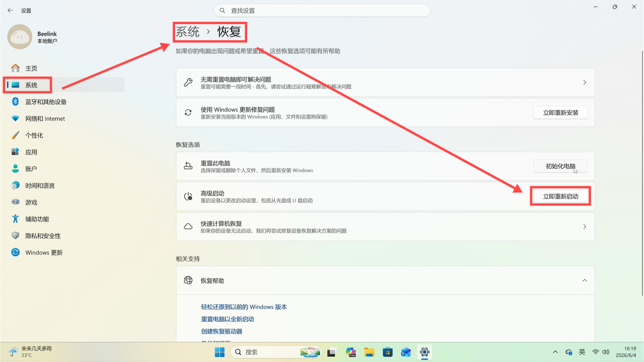
Task: Open the 重置电脑以全新启动 link
Action: 228,319
